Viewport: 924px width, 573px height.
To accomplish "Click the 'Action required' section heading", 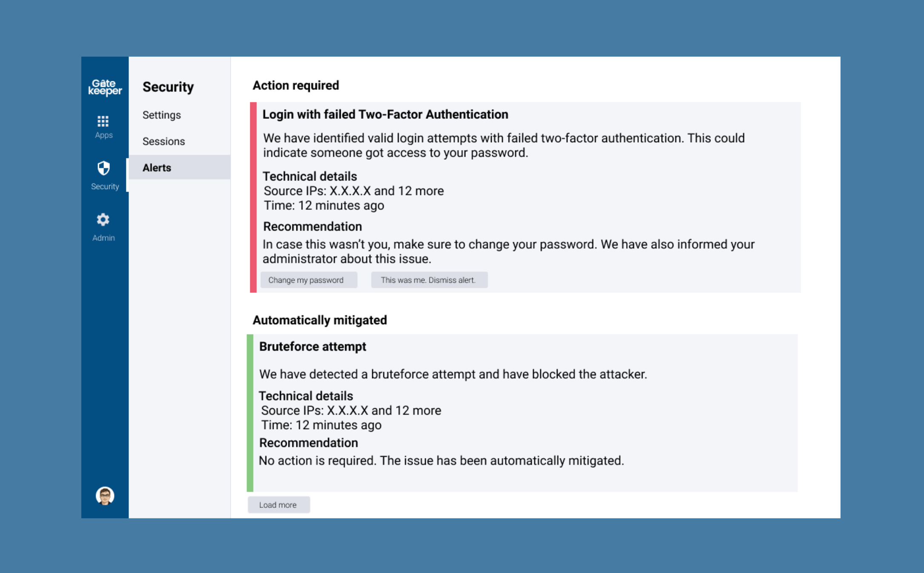I will (x=296, y=86).
